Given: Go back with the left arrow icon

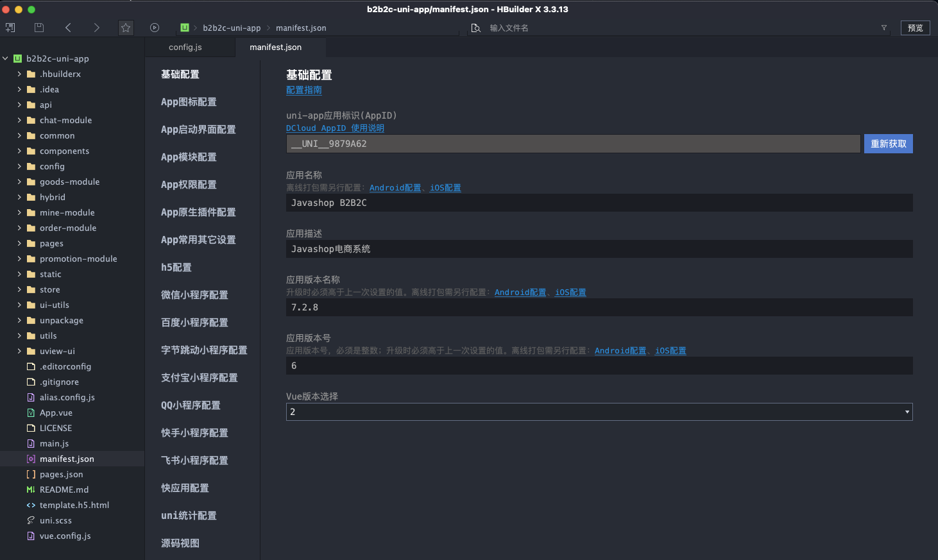Looking at the screenshot, I should pyautogui.click(x=68, y=28).
